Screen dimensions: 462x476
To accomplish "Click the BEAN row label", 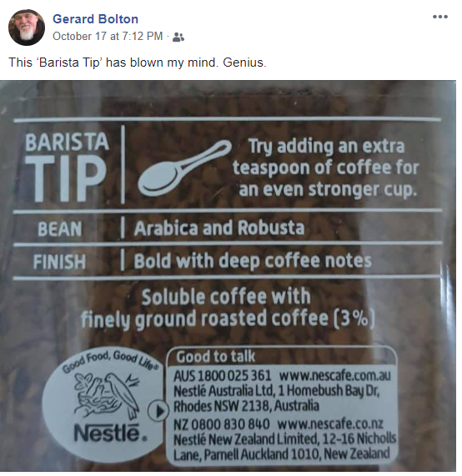I will [59, 229].
